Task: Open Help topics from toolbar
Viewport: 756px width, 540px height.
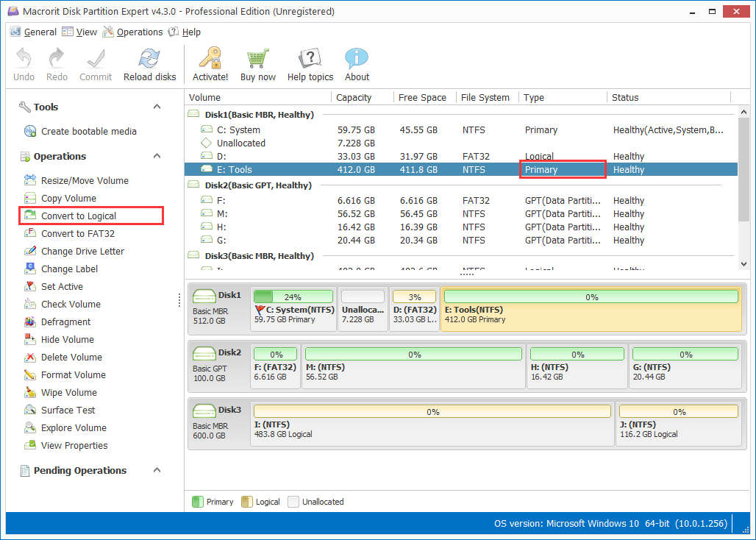Action: [x=310, y=65]
